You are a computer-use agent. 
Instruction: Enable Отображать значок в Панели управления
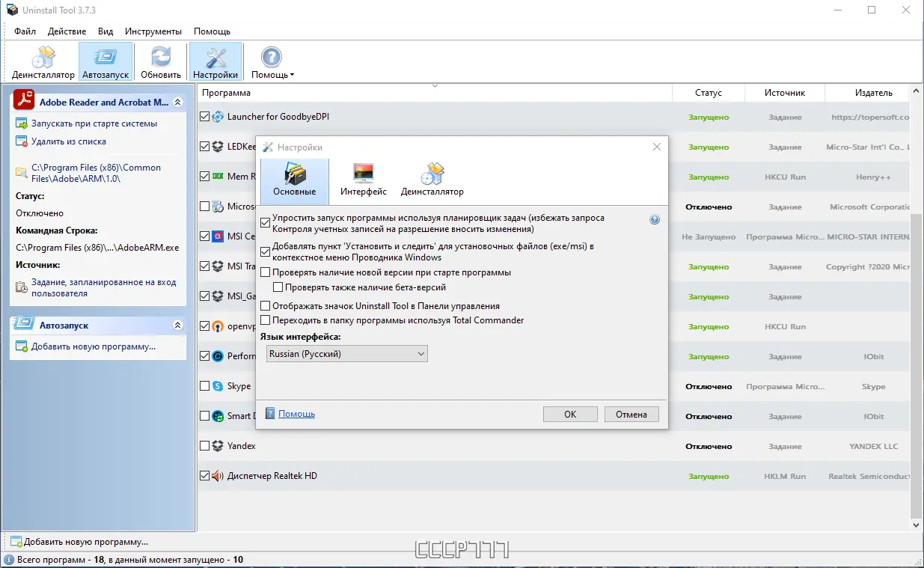(265, 306)
